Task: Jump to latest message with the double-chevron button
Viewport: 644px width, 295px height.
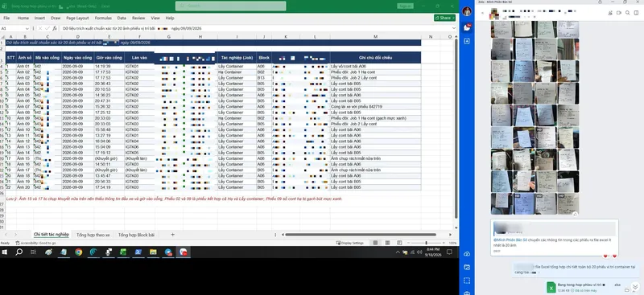Action: coord(635,286)
